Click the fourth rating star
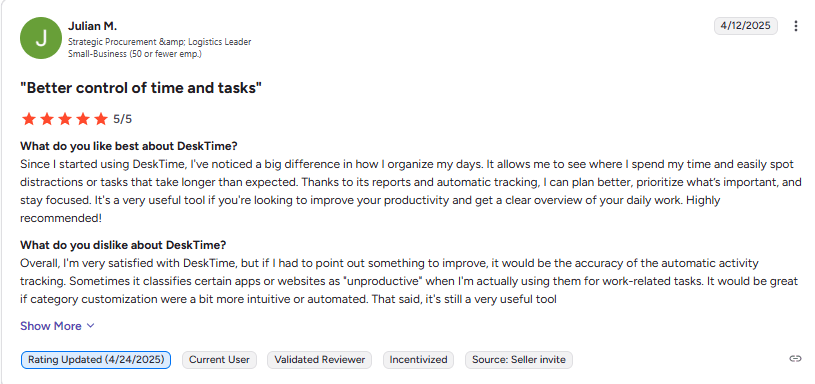The width and height of the screenshot is (815, 384). pos(83,119)
